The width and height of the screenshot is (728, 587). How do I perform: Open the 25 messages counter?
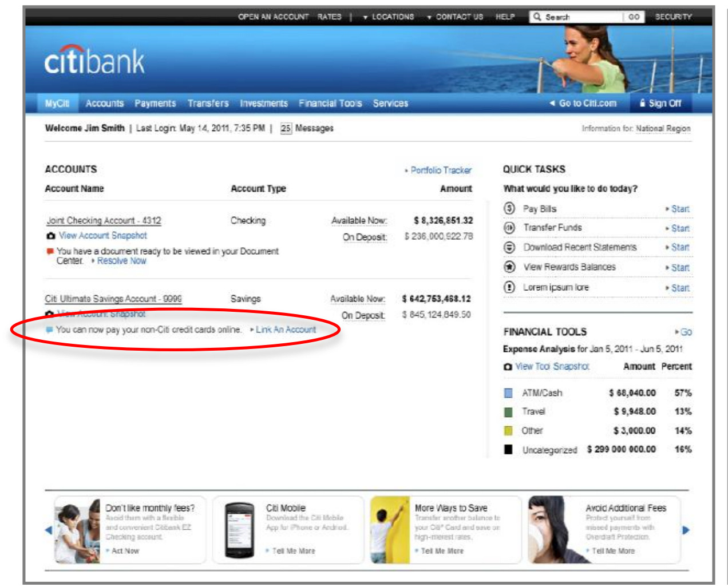[x=286, y=128]
